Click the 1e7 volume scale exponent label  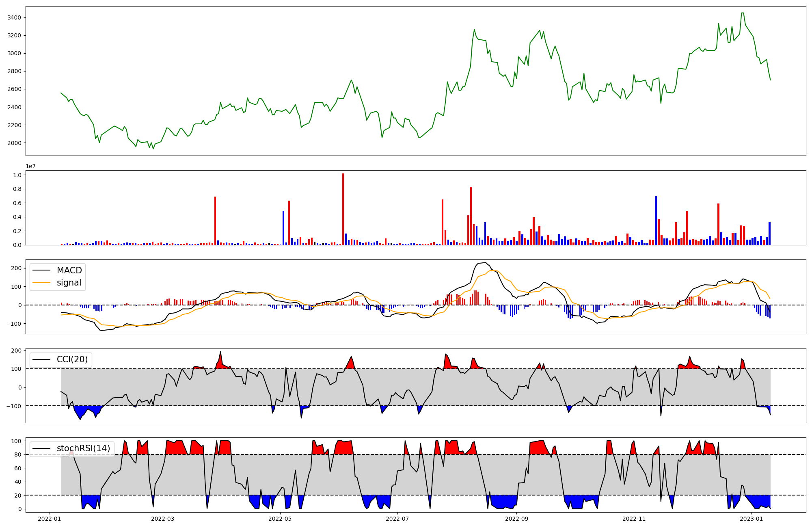click(x=31, y=167)
